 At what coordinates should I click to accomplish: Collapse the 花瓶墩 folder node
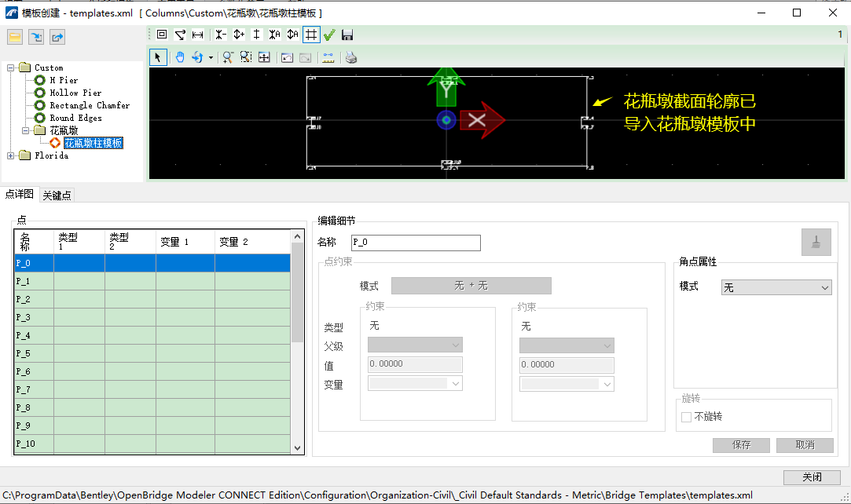[25, 130]
